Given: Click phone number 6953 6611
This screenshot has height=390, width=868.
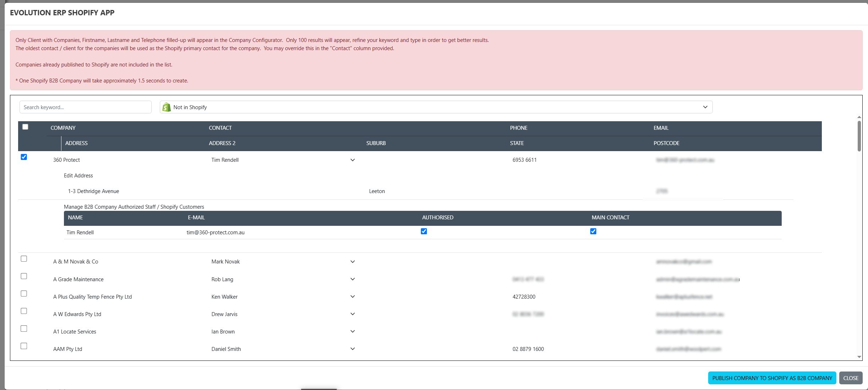Looking at the screenshot, I should [x=525, y=160].
